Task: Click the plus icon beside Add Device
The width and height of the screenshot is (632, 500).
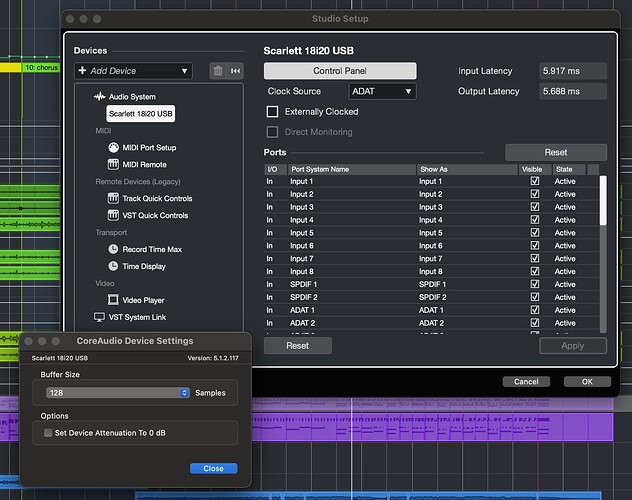Action: coord(82,71)
